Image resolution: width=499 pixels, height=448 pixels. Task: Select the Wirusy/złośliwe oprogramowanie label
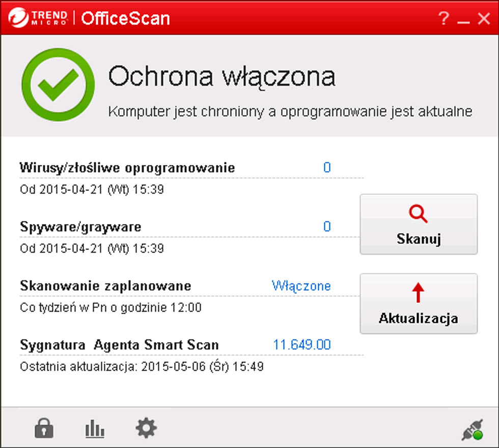127,167
